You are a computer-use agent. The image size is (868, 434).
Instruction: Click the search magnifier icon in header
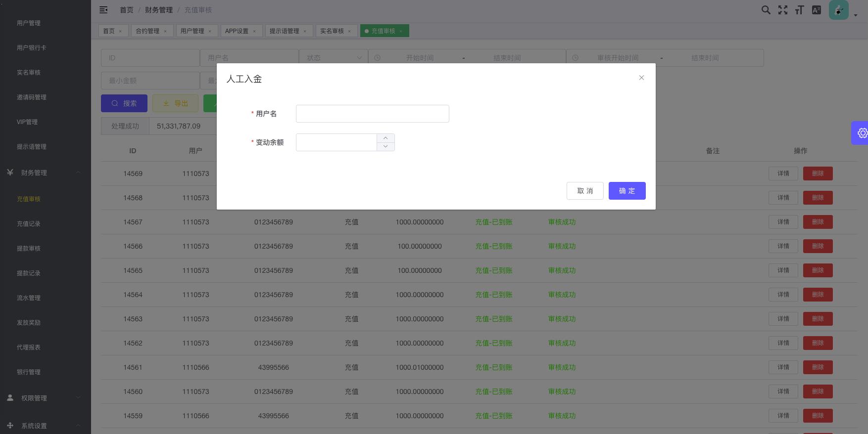766,10
